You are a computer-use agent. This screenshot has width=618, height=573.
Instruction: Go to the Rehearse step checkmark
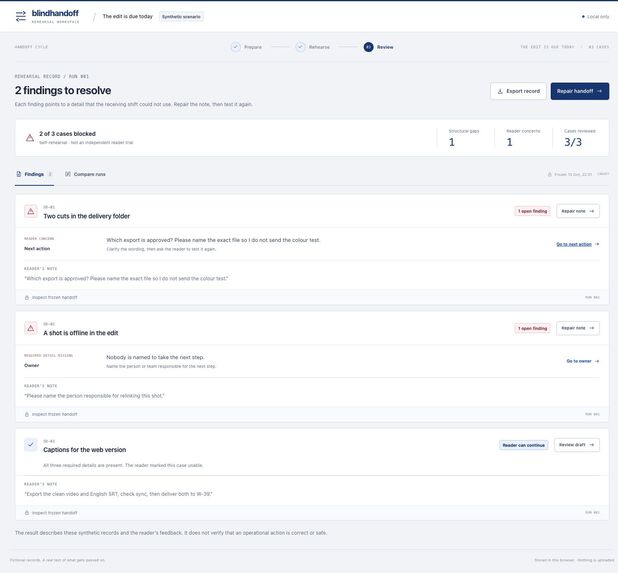tap(300, 47)
